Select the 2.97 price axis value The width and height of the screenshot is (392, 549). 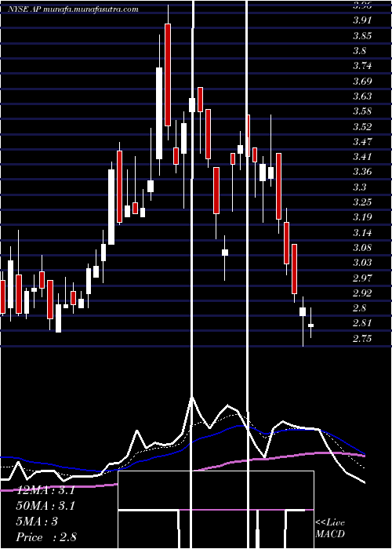click(361, 278)
